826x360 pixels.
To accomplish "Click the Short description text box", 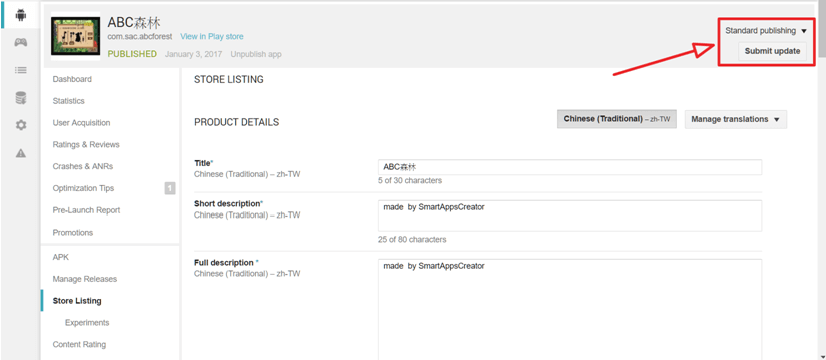I will click(x=570, y=216).
